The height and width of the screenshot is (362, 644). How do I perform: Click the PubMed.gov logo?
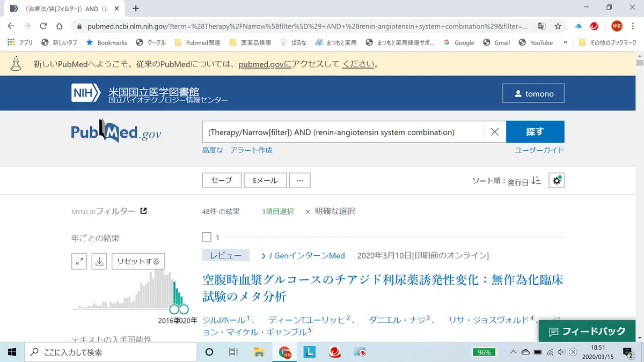tap(116, 132)
